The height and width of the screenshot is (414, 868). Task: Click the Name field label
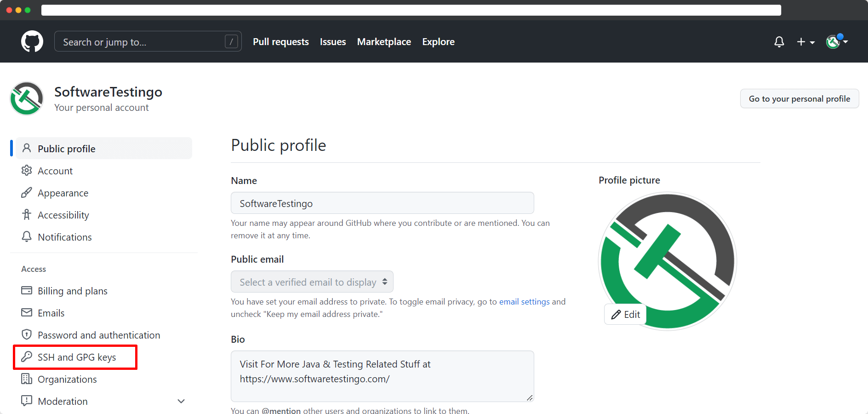coord(244,181)
